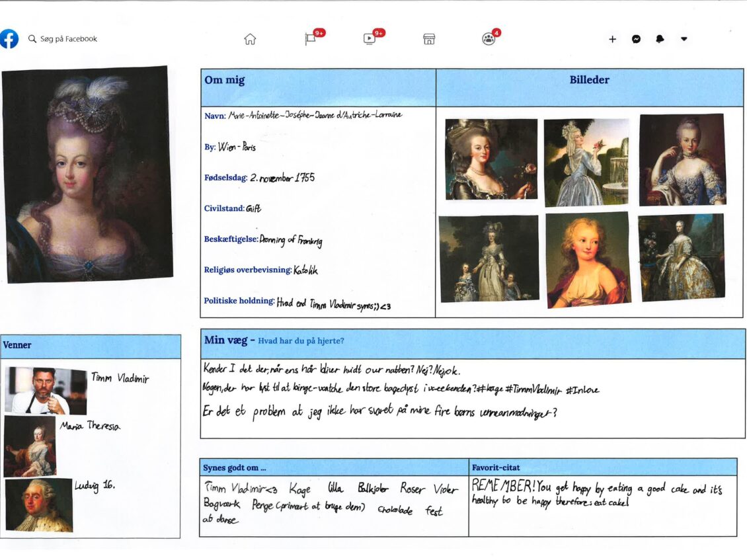This screenshot has height=560, width=747.
Task: Click the birthday '2. november 1755'
Action: 282,178
